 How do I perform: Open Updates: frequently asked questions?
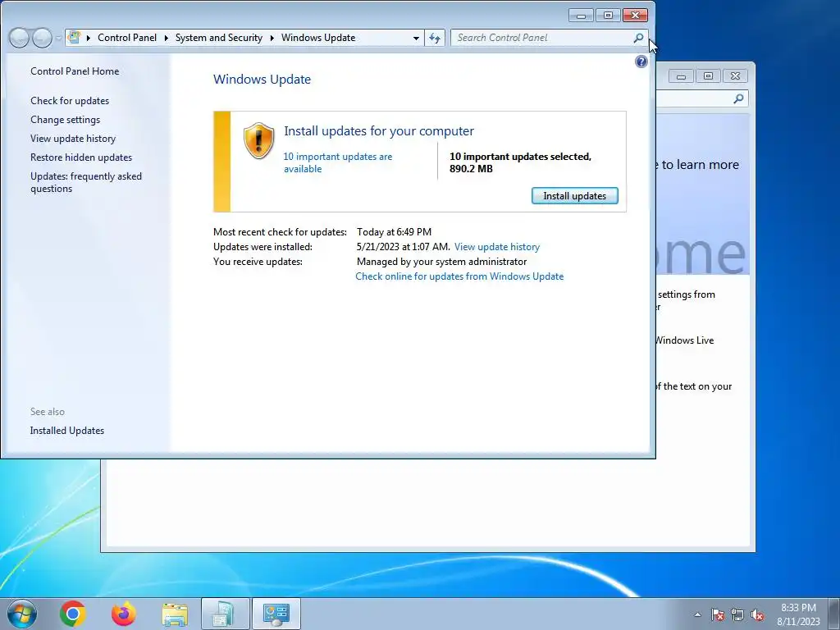click(x=85, y=182)
